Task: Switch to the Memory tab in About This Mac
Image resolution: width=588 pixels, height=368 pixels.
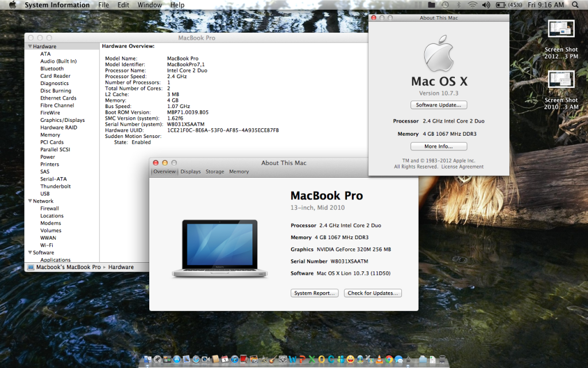Action: [x=239, y=171]
